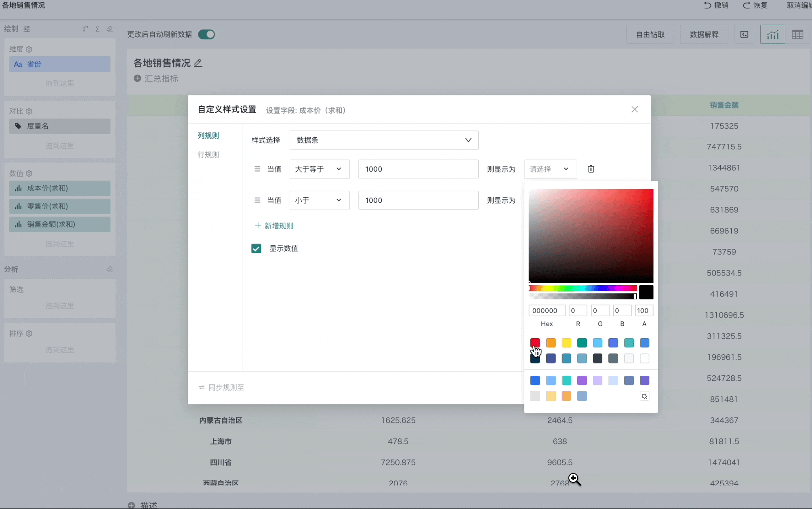Uncheck the 显示数值 checkbox
Viewport: 812px width, 509px height.
click(x=256, y=248)
